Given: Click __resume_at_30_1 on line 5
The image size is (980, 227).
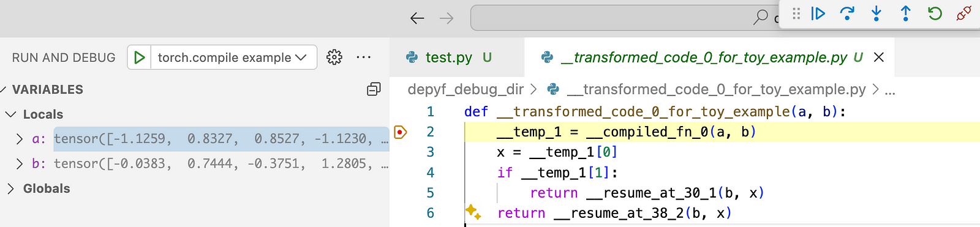Looking at the screenshot, I should [651, 193].
